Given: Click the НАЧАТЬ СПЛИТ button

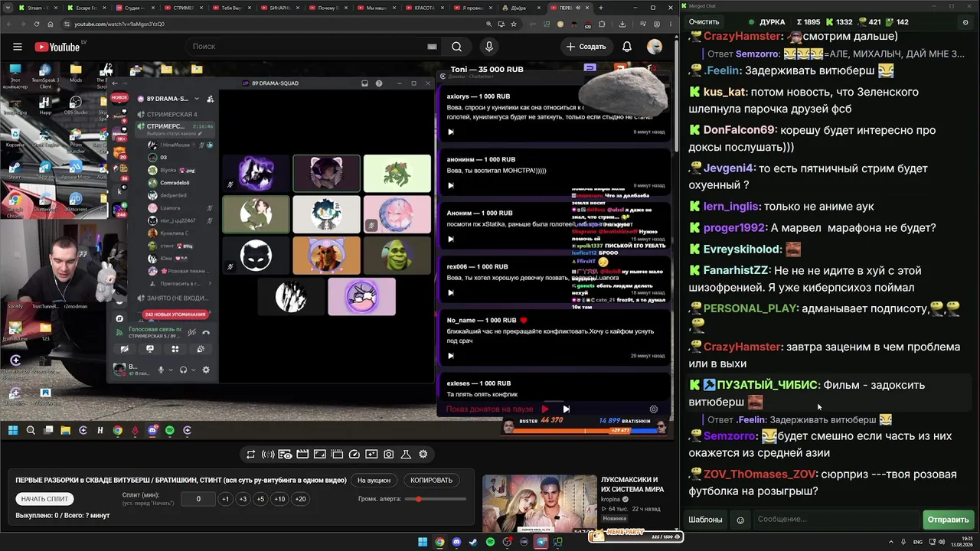Looking at the screenshot, I should click(x=44, y=499).
